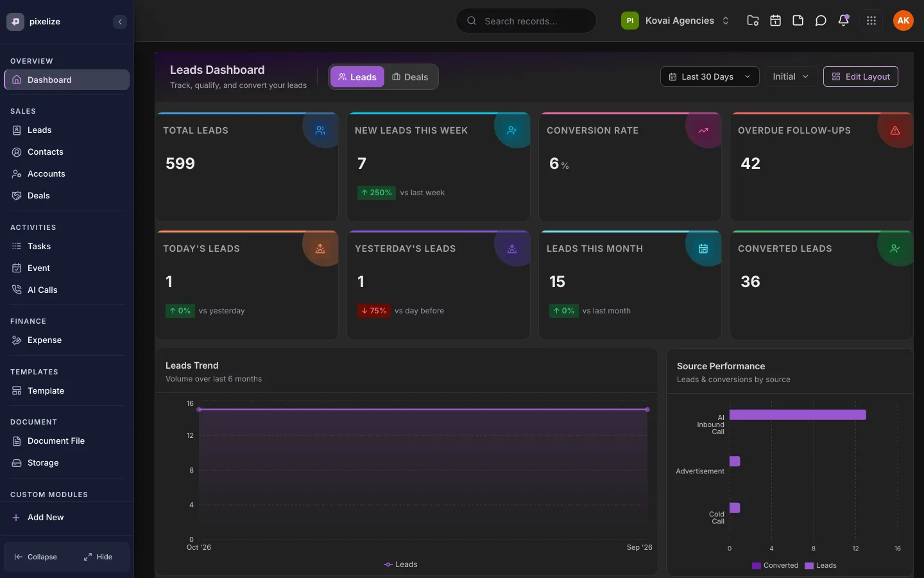Click the PI workspace badge
The height and width of the screenshot is (578, 924).
click(630, 21)
